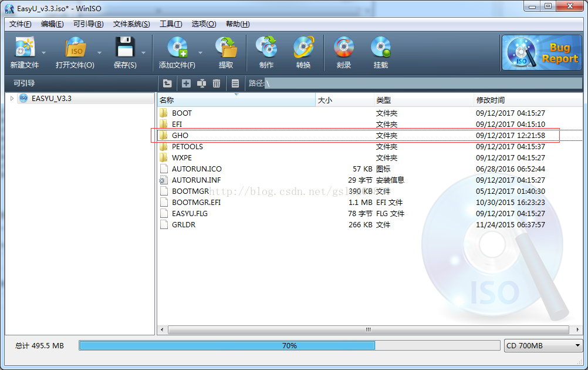Open the 可引导(B) menu
588x370 pixels.
coord(88,24)
